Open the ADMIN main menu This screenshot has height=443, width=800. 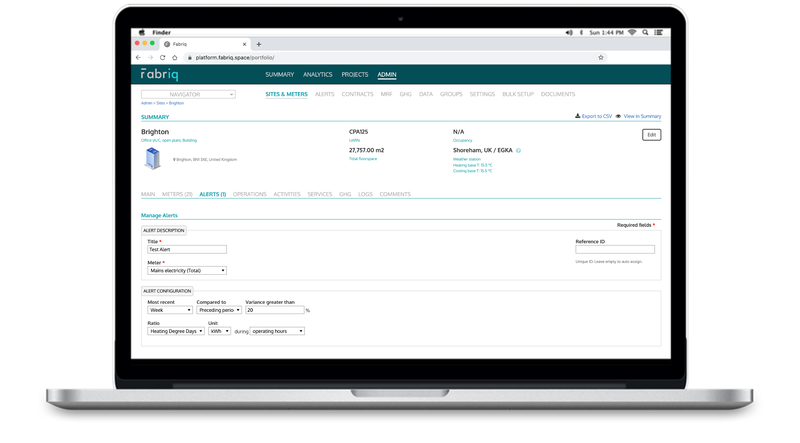coord(387,75)
